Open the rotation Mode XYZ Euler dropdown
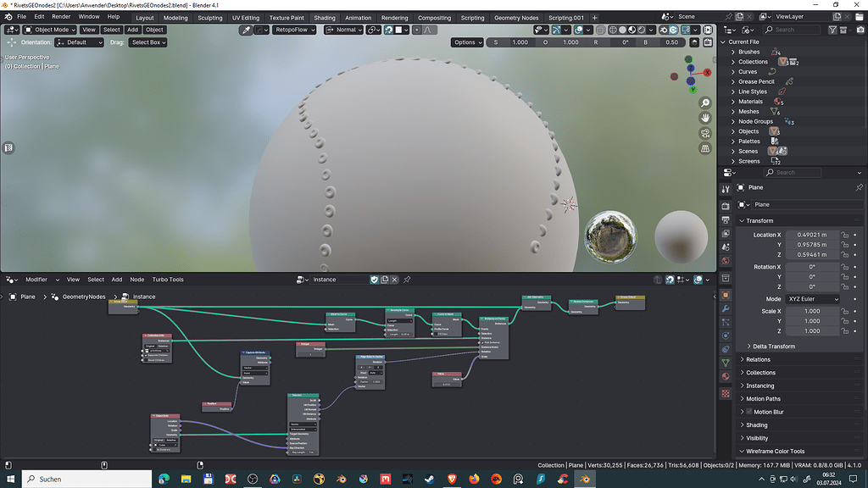Image resolution: width=868 pixels, height=488 pixels. point(813,299)
